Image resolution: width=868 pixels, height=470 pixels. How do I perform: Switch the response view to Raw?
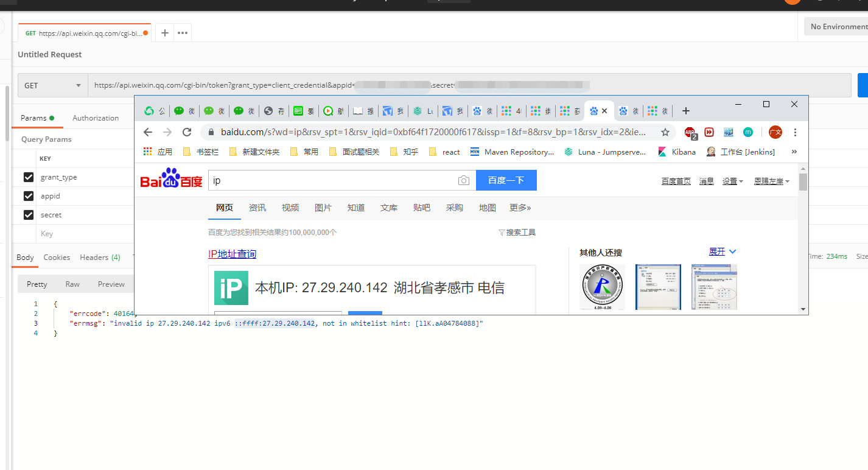tap(72, 284)
